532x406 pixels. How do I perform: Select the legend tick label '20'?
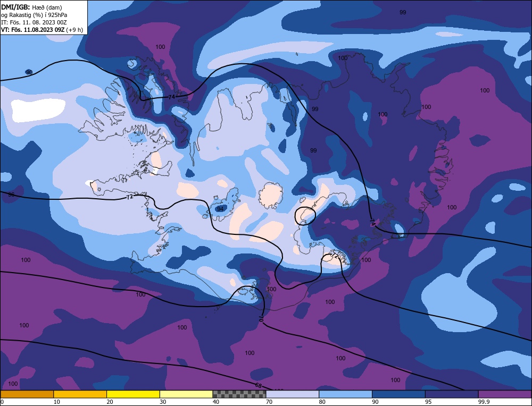click(110, 402)
